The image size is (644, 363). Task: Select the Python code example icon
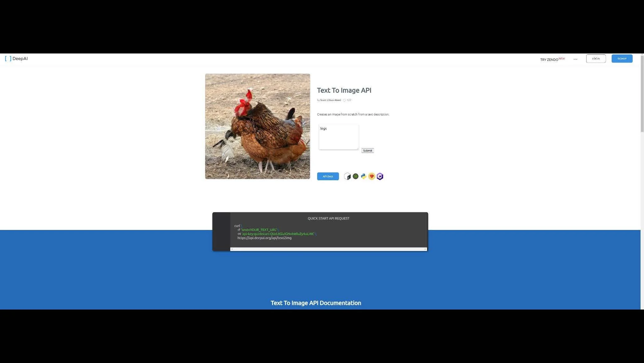coord(363,176)
